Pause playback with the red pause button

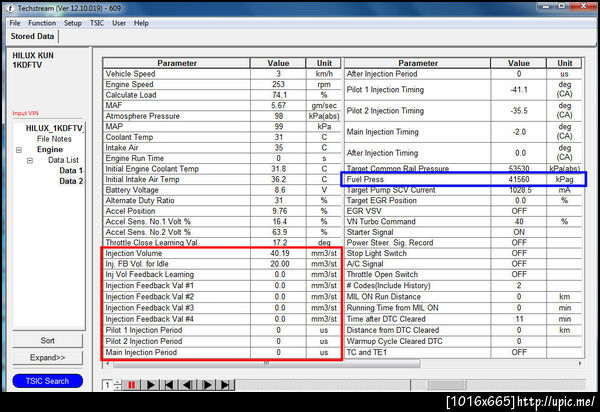pos(131,385)
